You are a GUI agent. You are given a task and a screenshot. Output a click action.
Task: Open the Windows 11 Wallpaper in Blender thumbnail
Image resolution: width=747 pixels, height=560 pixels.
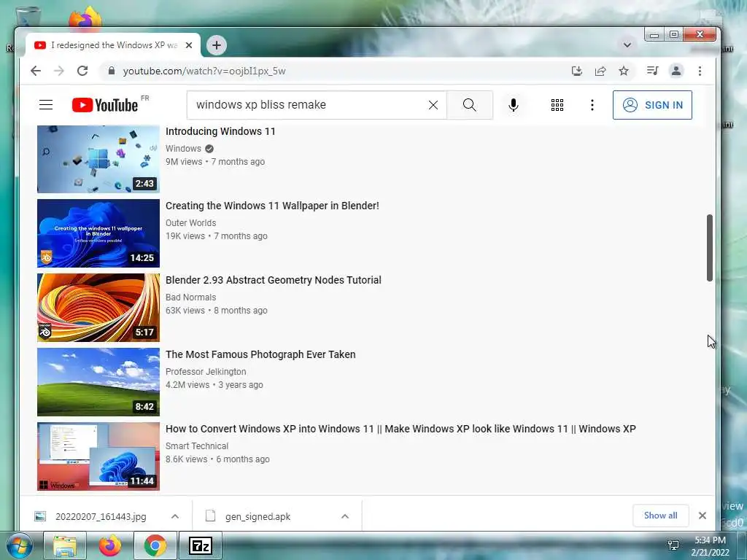(x=98, y=233)
